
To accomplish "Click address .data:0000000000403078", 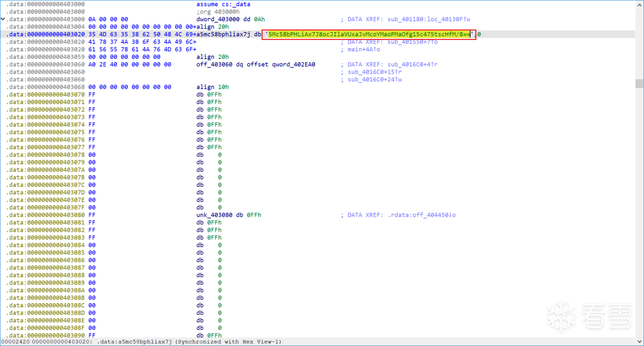I will [x=45, y=155].
